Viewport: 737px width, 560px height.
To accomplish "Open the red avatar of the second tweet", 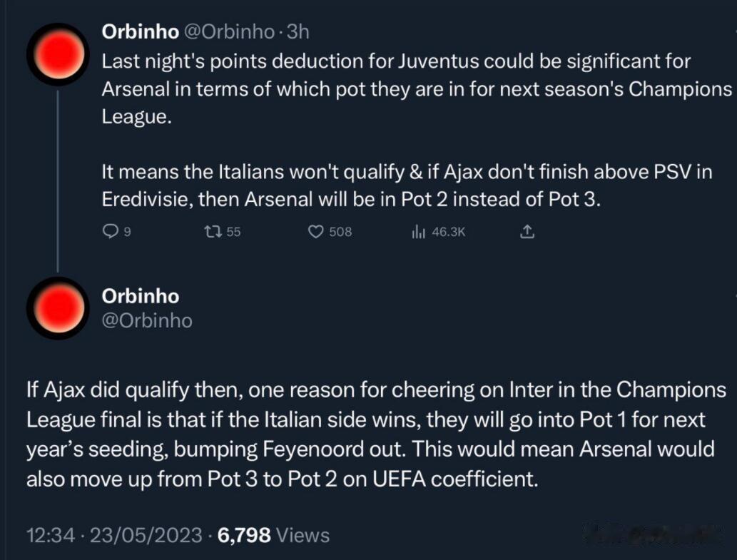I will tap(59, 308).
